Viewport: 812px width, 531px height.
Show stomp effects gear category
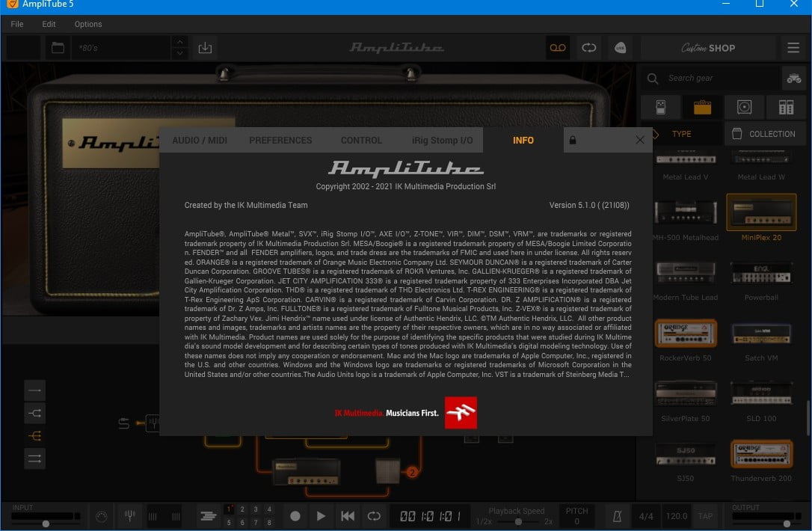(x=661, y=107)
